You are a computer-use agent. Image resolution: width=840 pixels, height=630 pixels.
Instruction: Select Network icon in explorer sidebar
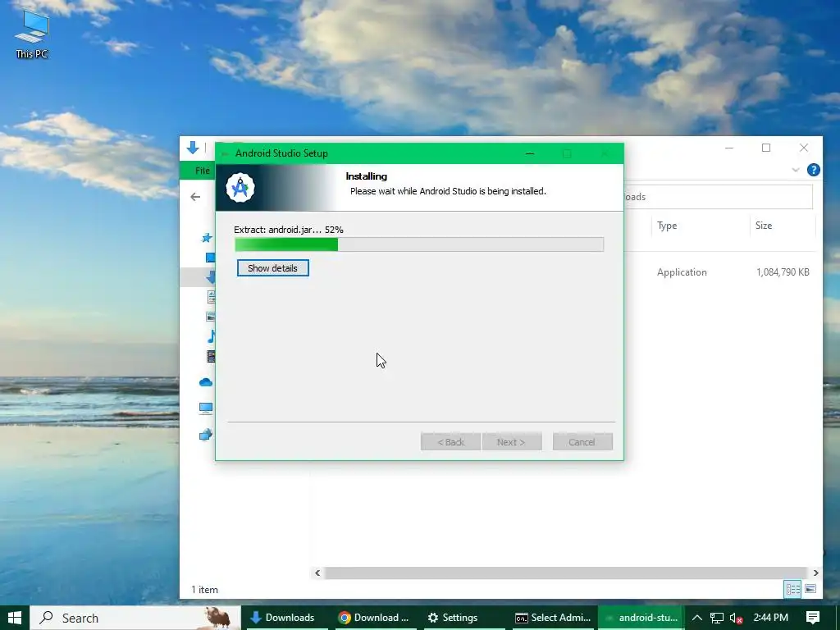click(x=206, y=435)
